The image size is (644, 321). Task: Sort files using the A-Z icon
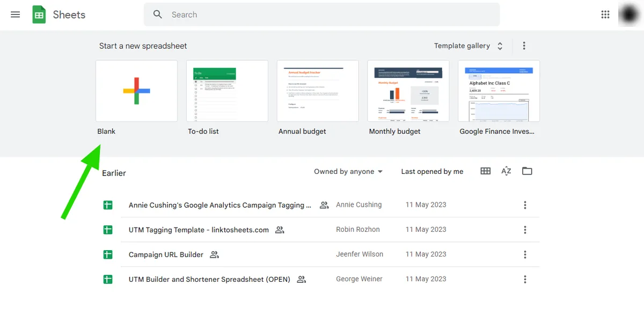click(x=506, y=171)
